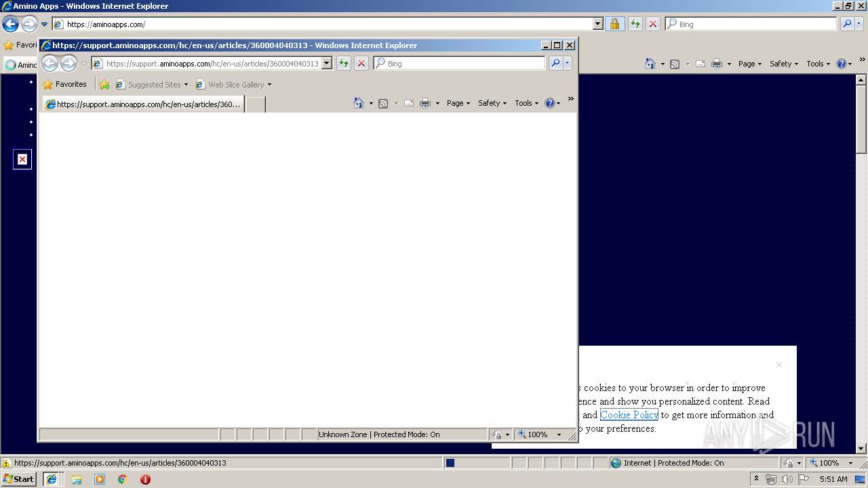
Task: Open Windows Explorer folder on taskbar
Action: click(77, 479)
